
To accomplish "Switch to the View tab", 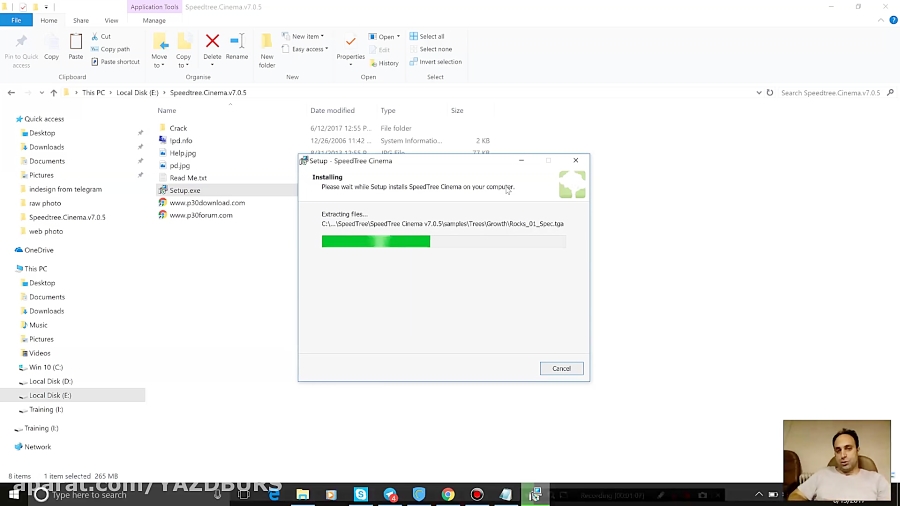I will coord(111,20).
